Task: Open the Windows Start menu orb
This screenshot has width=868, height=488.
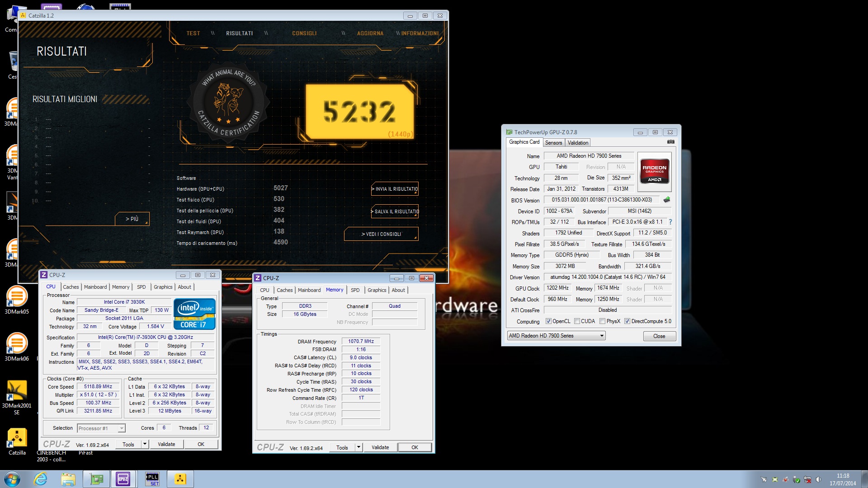Action: click(x=12, y=479)
